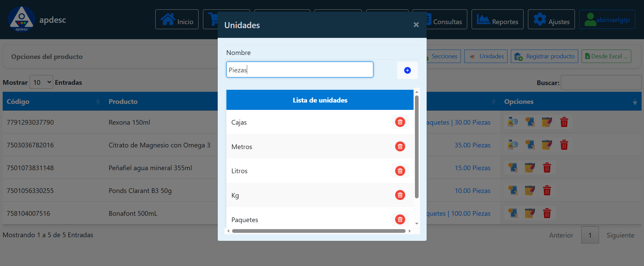Open the Consultas menu
644x266 pixels.
pyautogui.click(x=447, y=19)
